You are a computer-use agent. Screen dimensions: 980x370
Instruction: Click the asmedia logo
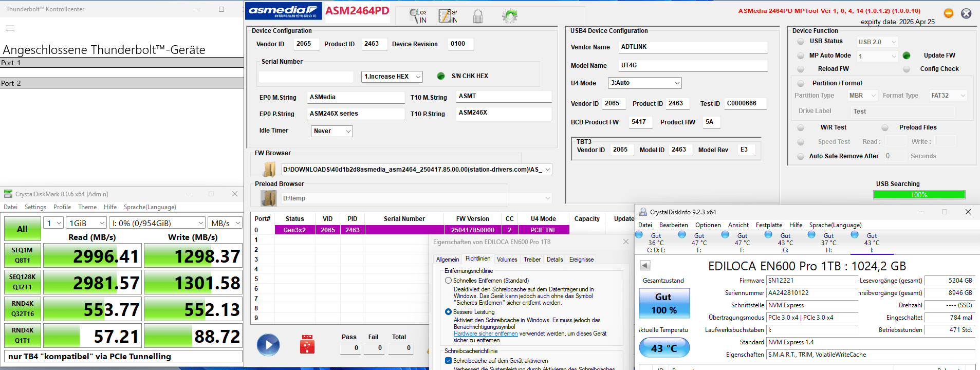click(x=284, y=11)
